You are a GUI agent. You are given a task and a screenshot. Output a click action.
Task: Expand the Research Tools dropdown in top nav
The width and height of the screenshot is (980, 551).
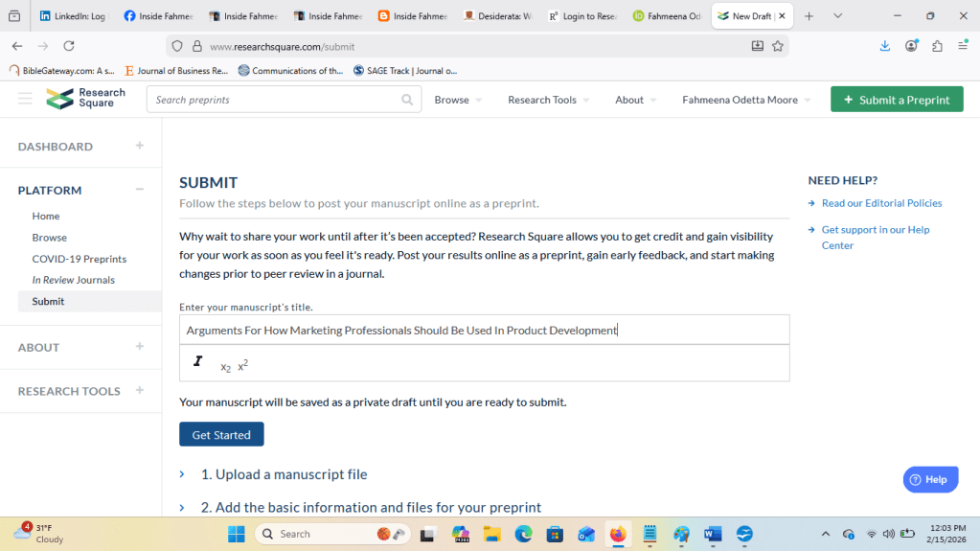[548, 100]
